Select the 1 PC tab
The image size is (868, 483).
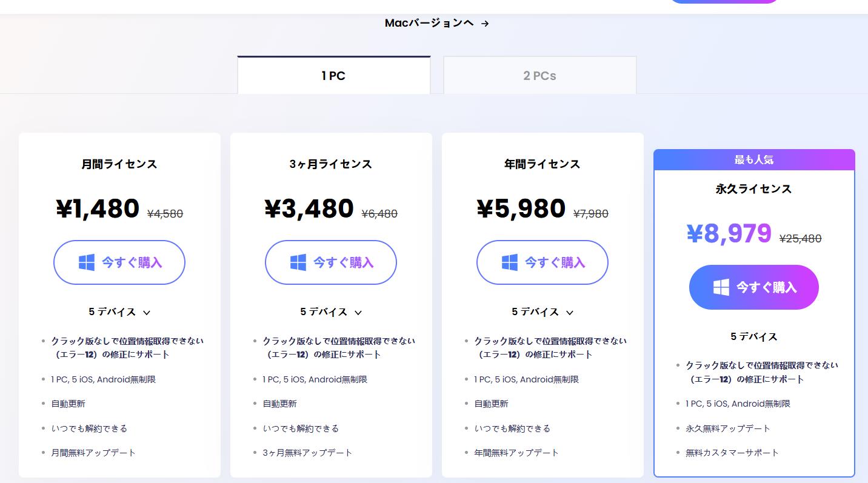334,75
